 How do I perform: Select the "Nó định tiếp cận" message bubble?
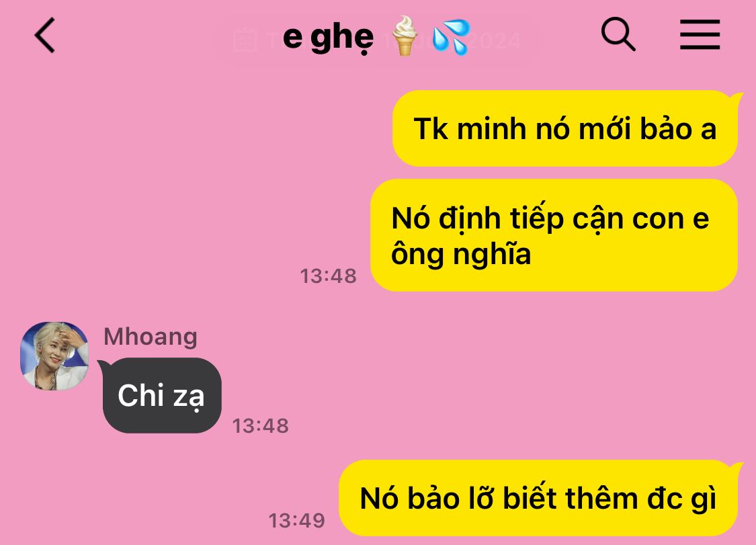point(554,235)
